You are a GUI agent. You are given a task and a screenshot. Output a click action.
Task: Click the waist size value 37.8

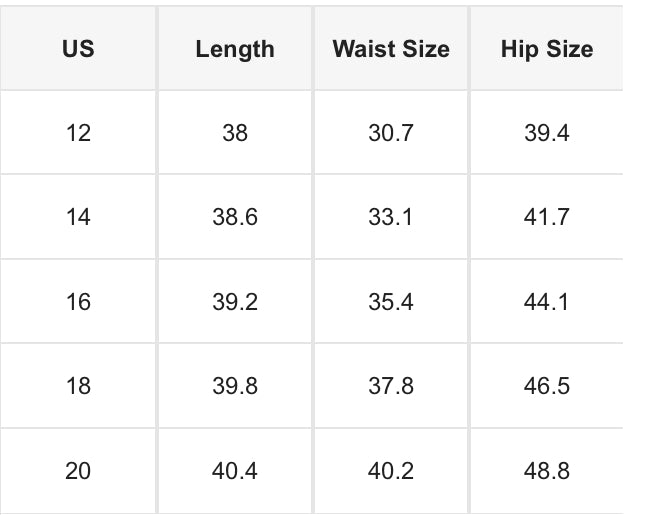click(391, 386)
